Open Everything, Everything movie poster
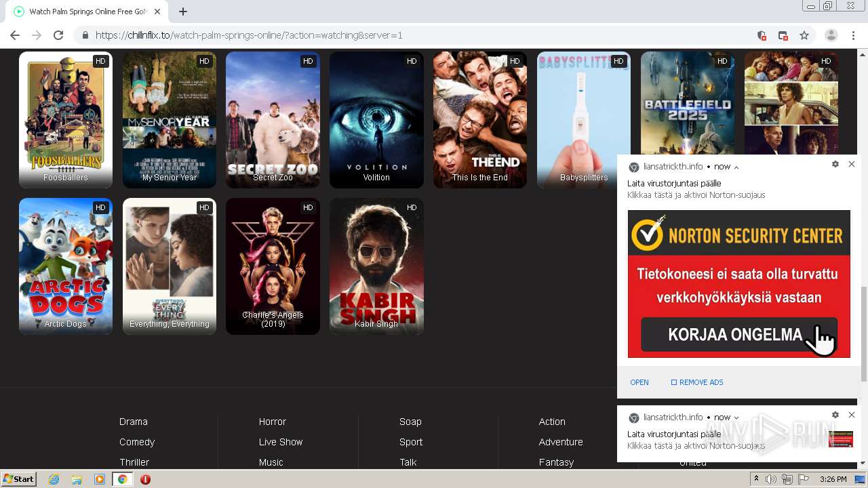Screen dimensions: 868x488 170,266
